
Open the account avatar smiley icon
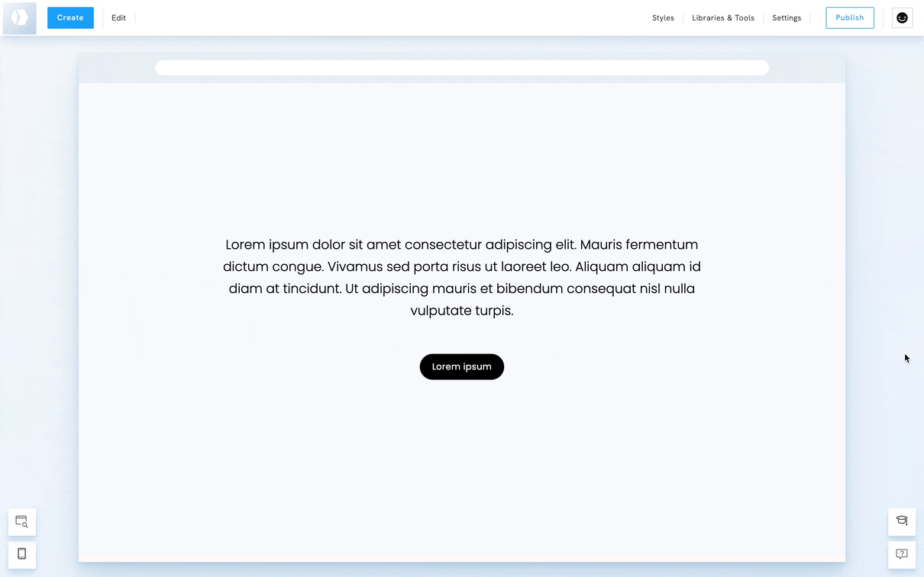[902, 18]
